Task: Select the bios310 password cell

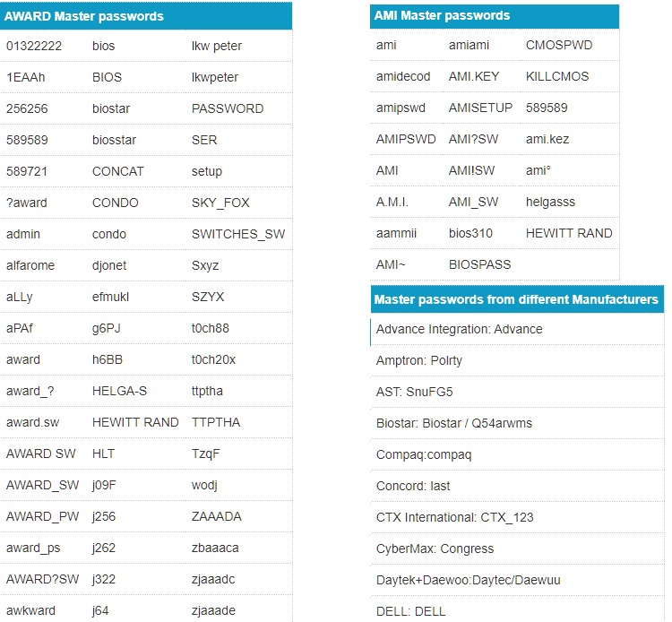Action: tap(470, 233)
